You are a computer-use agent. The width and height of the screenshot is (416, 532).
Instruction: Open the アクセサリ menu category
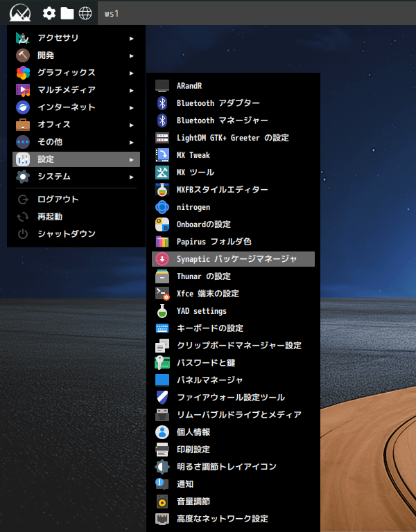[x=76, y=38]
